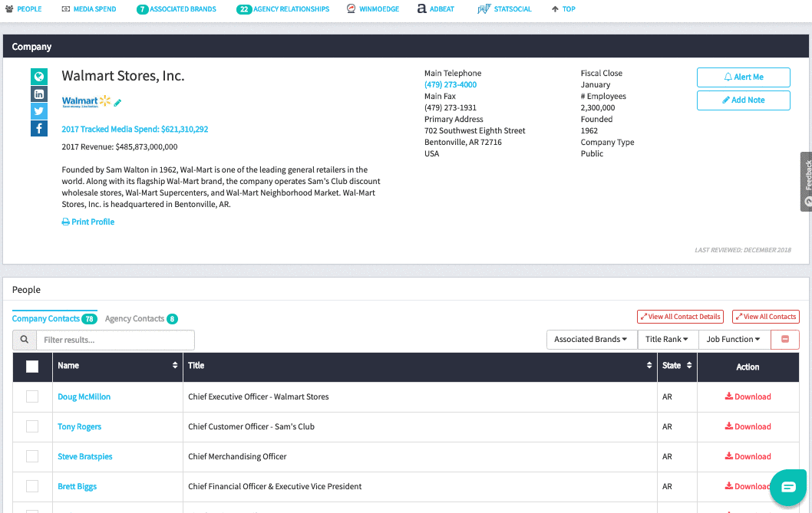Switch to the Agency Contacts tab

click(x=141, y=318)
